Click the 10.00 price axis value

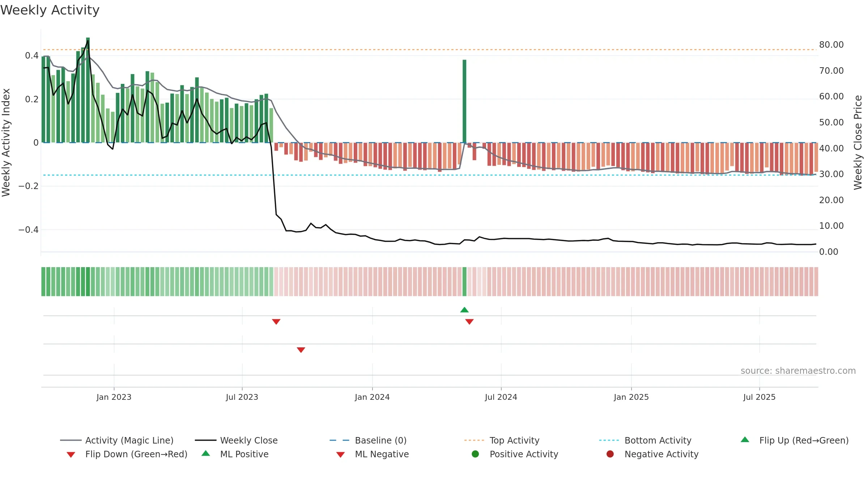click(x=831, y=226)
